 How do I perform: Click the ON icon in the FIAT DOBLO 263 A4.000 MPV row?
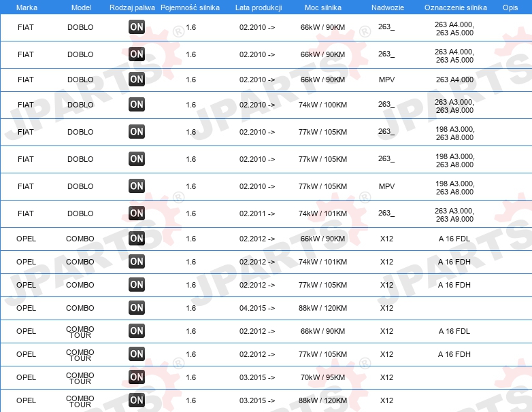[x=137, y=80]
